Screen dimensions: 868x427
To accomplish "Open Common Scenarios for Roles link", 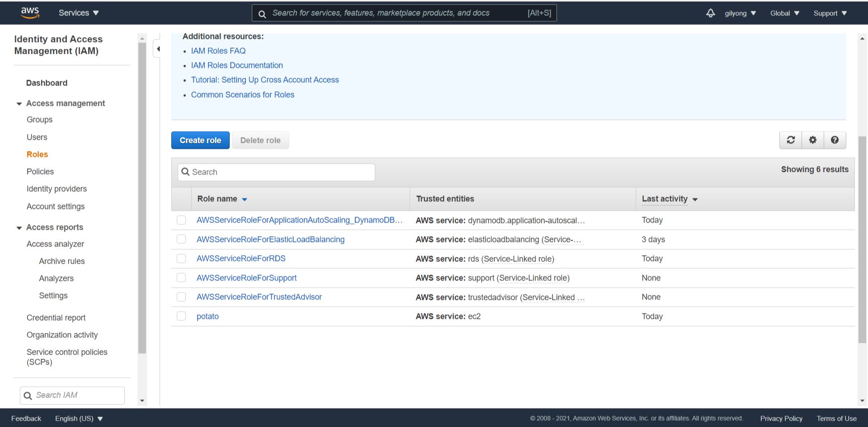I will tap(243, 95).
